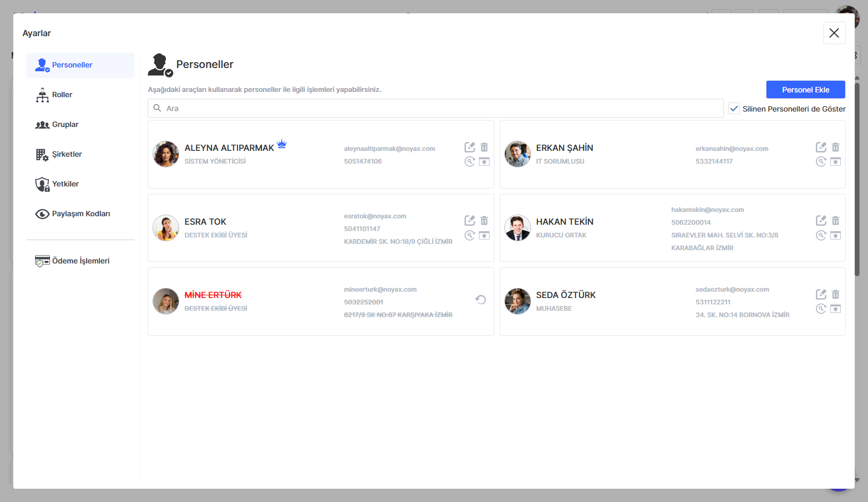Open the Roller settings section

[x=62, y=95]
